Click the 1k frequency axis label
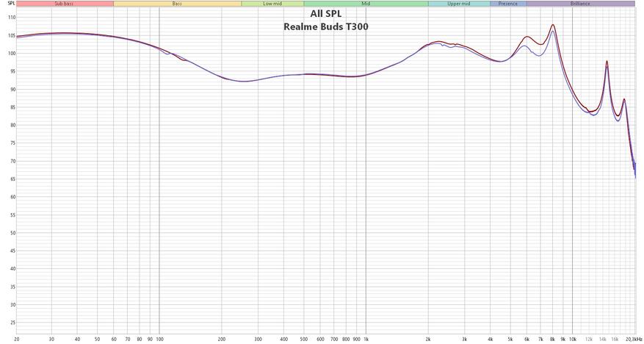The image size is (644, 344). click(x=366, y=340)
